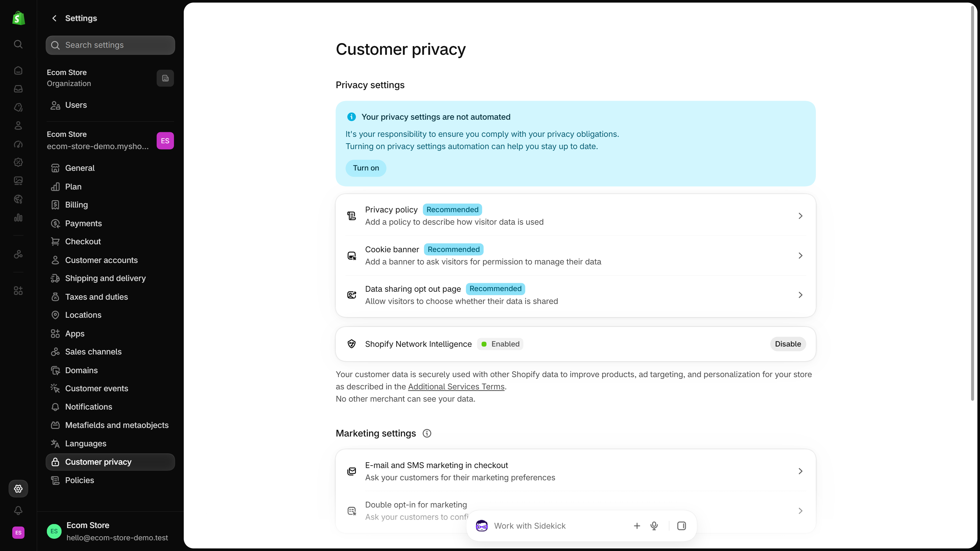Click the purple ES store avatar
This screenshot has width=980, height=551.
pos(165,141)
